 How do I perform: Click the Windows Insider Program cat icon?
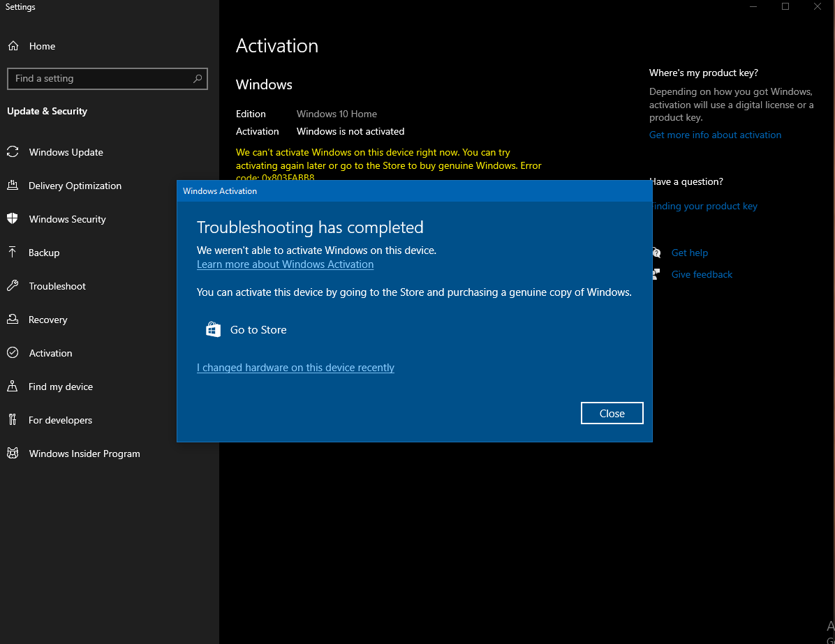point(13,453)
